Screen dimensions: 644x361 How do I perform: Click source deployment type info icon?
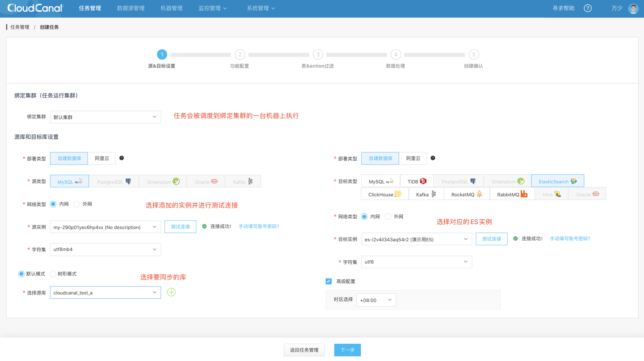[x=122, y=158]
